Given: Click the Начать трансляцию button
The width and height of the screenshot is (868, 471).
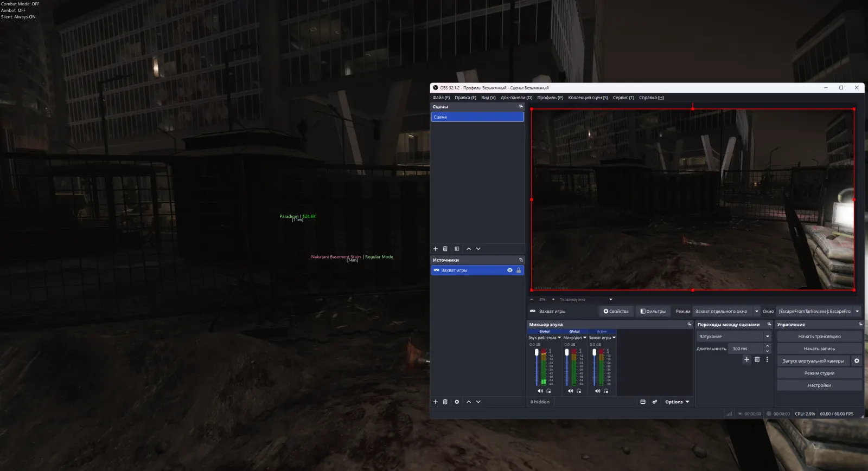Looking at the screenshot, I should [x=819, y=337].
